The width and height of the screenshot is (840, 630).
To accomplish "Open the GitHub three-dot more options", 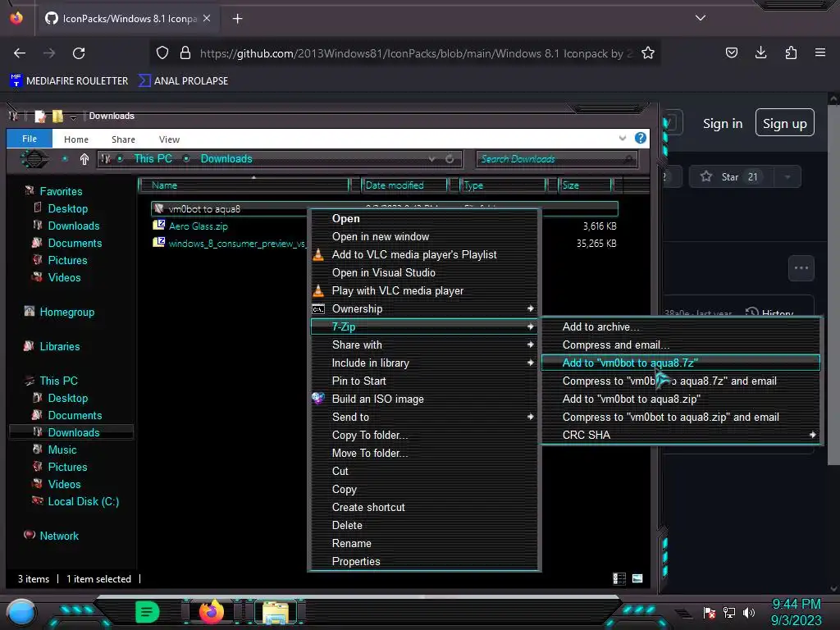I will click(801, 268).
